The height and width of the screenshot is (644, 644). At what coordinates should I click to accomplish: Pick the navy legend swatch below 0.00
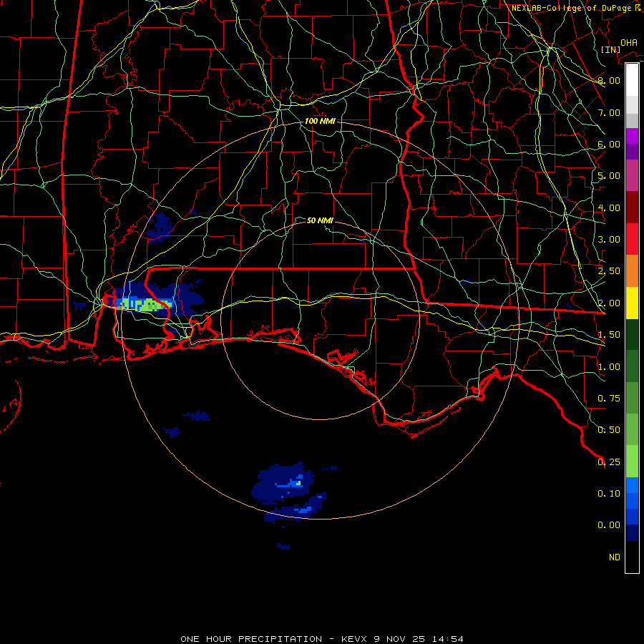pyautogui.click(x=632, y=532)
